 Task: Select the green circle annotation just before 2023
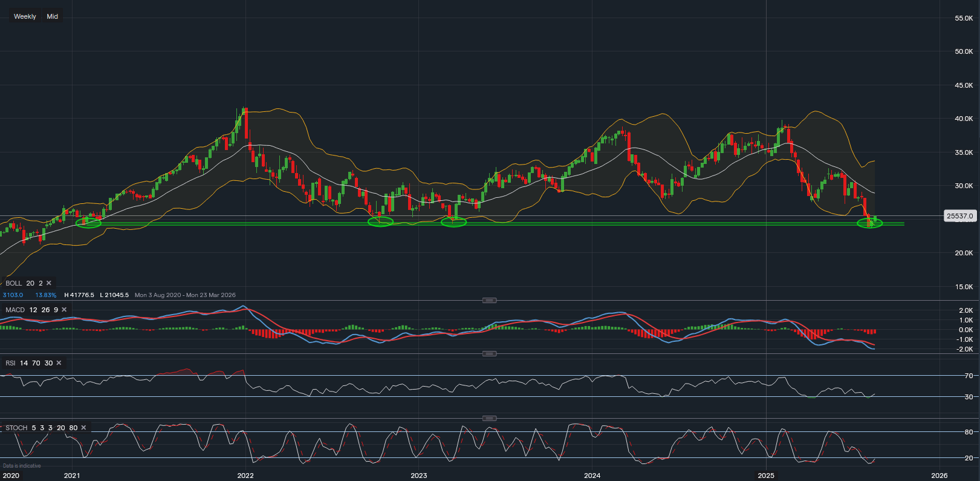[381, 222]
